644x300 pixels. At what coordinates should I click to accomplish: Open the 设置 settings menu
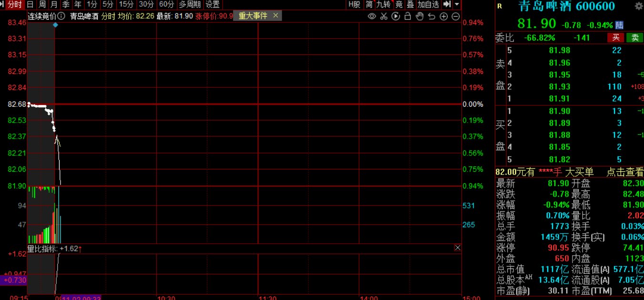coord(213,4)
